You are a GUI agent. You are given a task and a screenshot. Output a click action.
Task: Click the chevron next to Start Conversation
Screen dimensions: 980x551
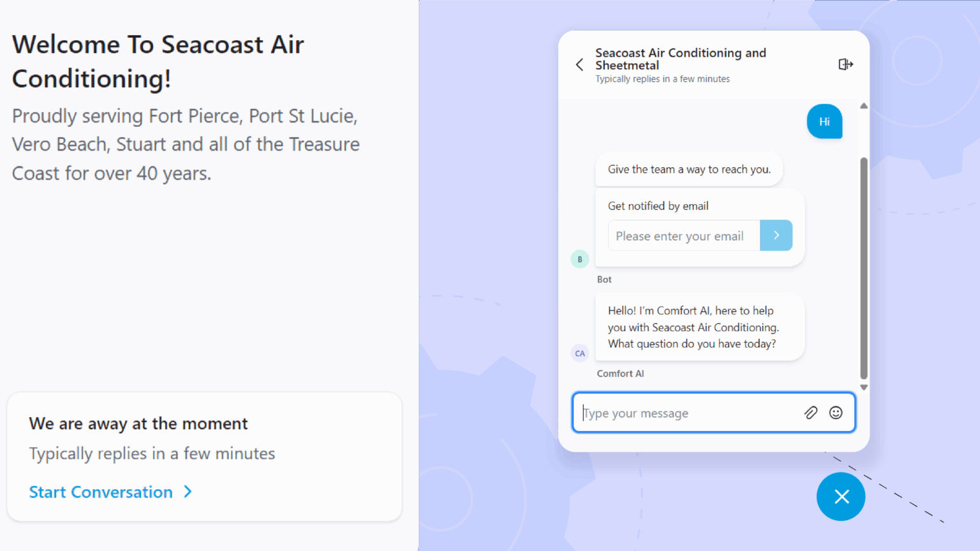(x=188, y=492)
